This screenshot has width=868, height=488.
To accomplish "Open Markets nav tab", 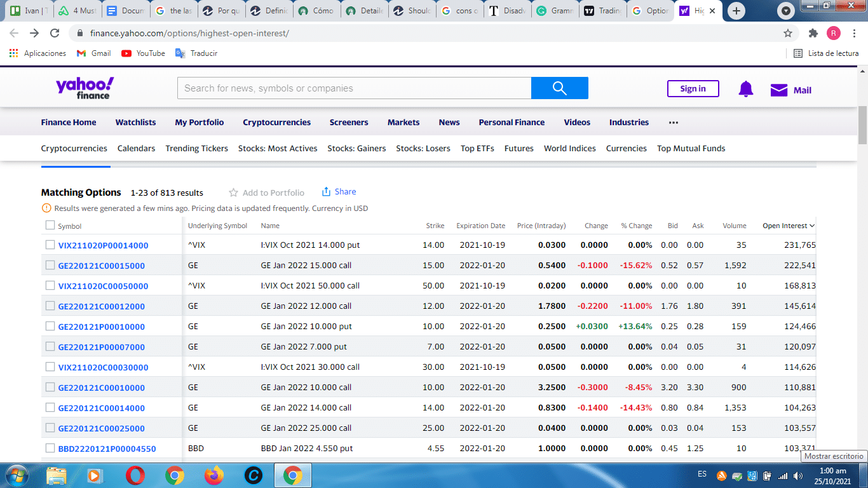I will tap(403, 123).
